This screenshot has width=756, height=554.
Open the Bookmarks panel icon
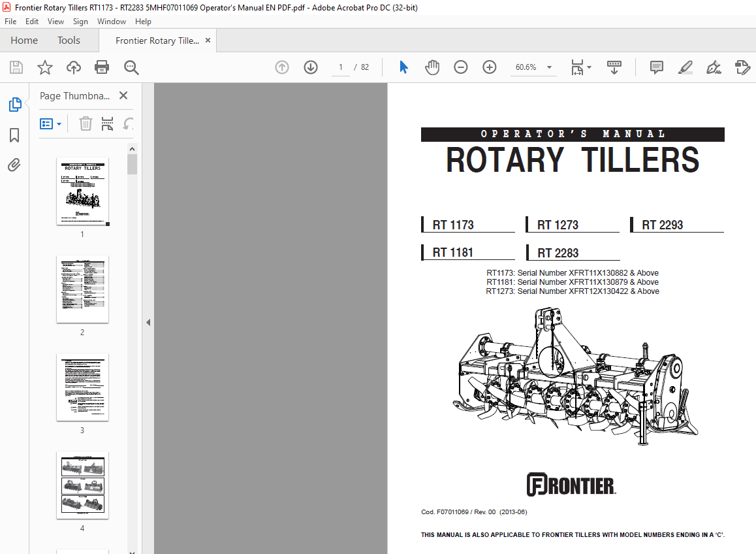(x=14, y=135)
